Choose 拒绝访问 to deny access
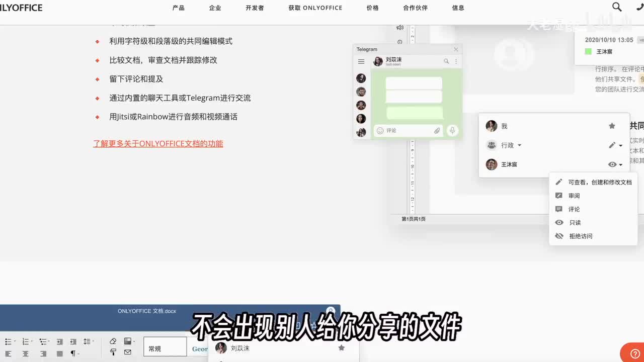Image resolution: width=644 pixels, height=362 pixels. (580, 236)
